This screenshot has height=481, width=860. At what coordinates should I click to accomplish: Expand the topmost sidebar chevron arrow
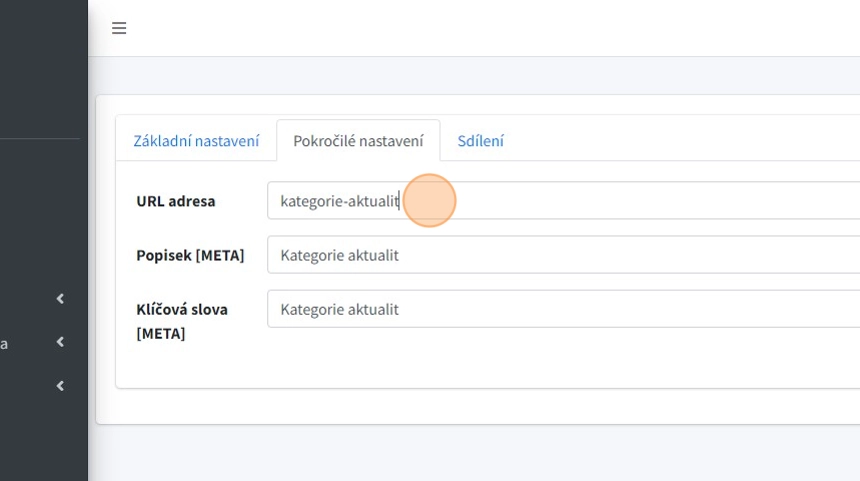tap(60, 299)
